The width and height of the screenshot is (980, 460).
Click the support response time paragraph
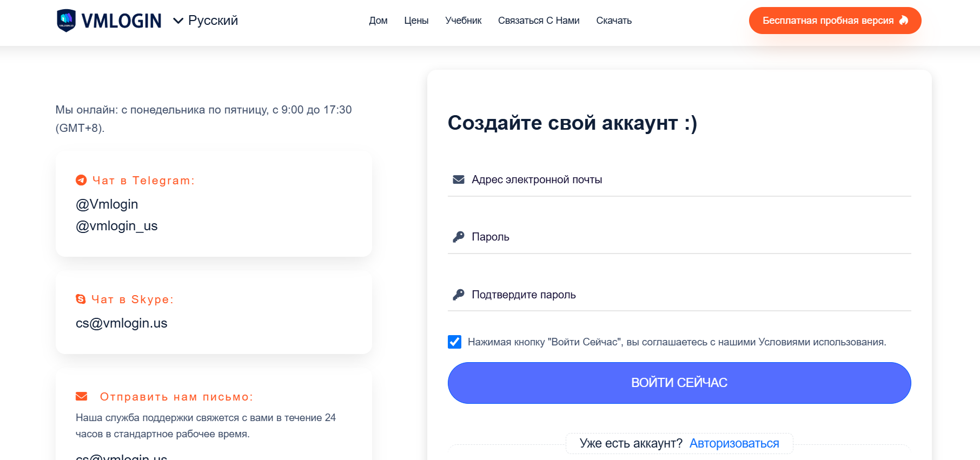point(206,426)
